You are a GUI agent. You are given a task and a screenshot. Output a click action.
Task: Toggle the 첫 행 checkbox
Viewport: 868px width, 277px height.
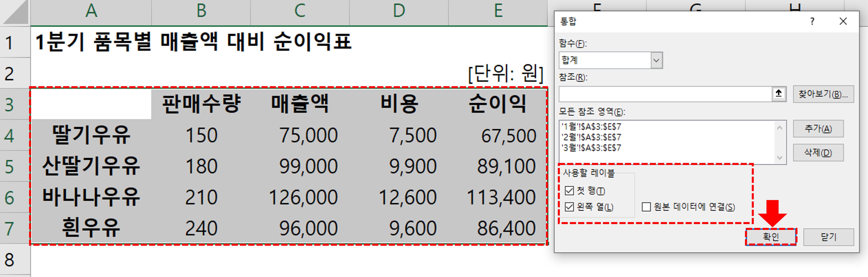click(x=569, y=191)
